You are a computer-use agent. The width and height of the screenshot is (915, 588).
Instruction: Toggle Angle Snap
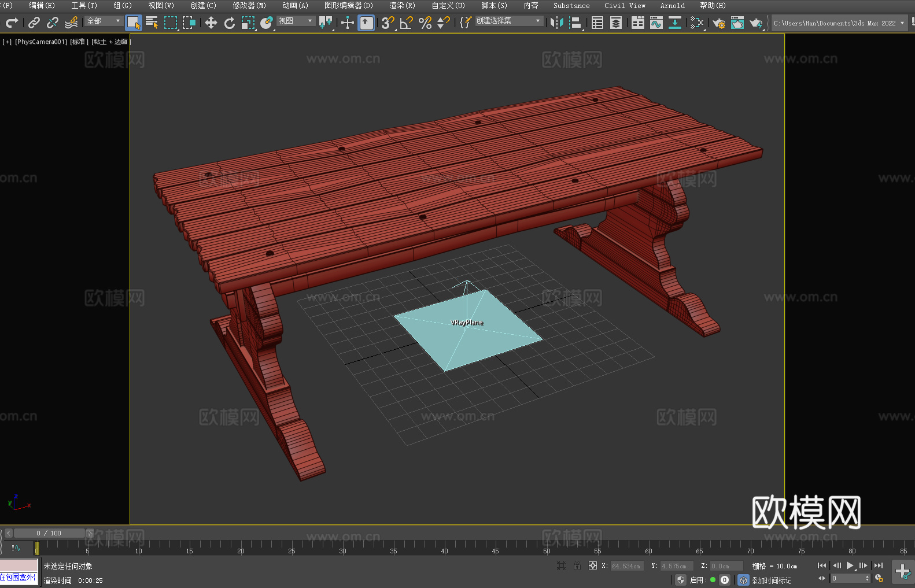point(407,23)
